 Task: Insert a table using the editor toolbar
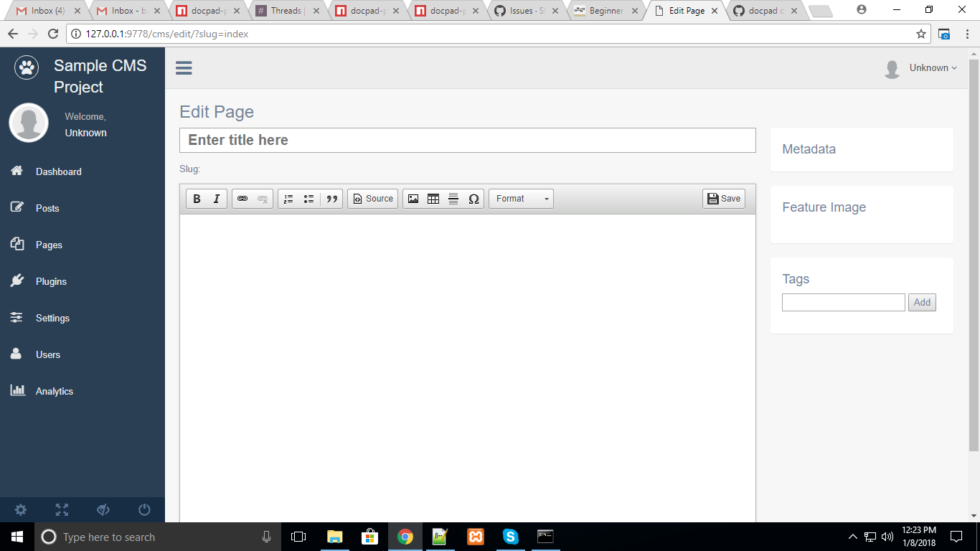click(433, 199)
